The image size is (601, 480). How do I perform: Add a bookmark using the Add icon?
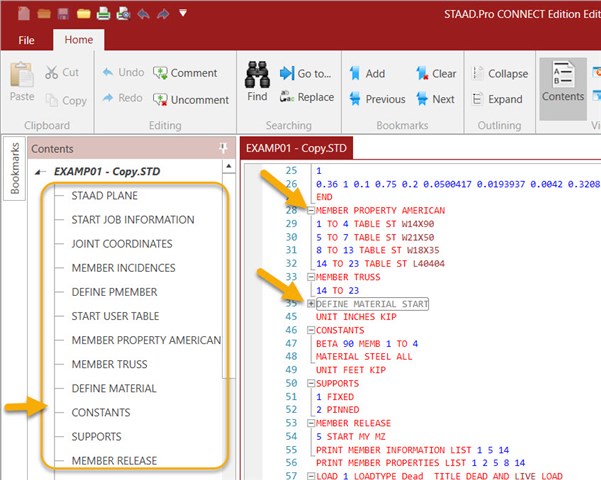(x=365, y=73)
